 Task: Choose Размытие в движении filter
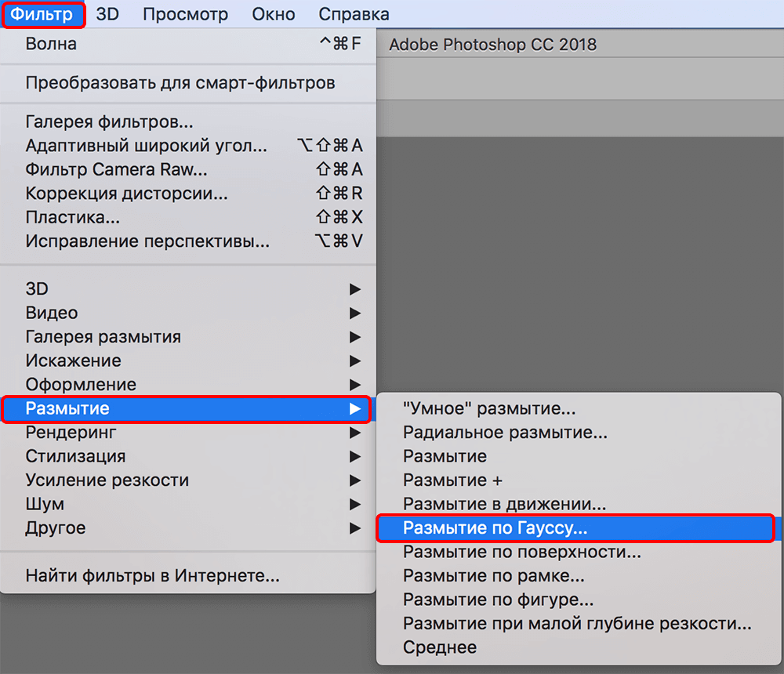(x=504, y=505)
